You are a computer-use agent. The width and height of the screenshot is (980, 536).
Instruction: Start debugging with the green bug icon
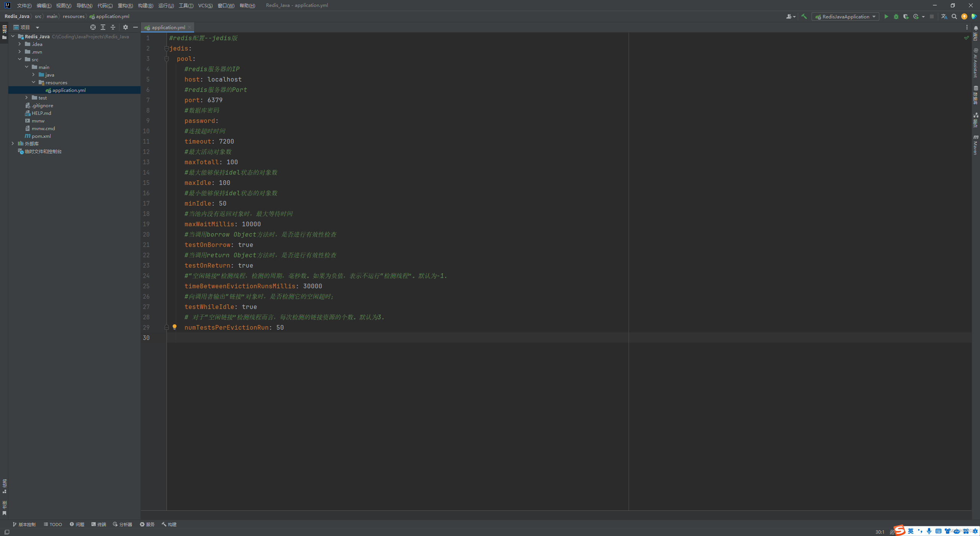point(896,16)
